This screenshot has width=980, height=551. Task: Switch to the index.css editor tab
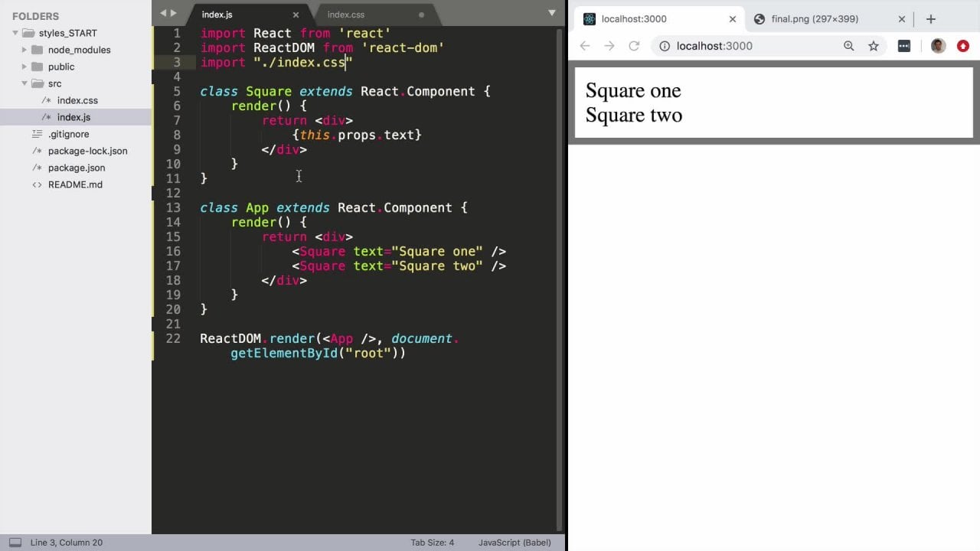[x=346, y=15]
